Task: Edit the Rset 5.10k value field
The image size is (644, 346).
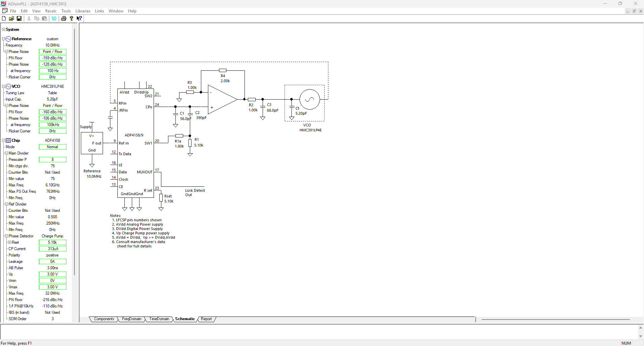Action: (x=53, y=242)
